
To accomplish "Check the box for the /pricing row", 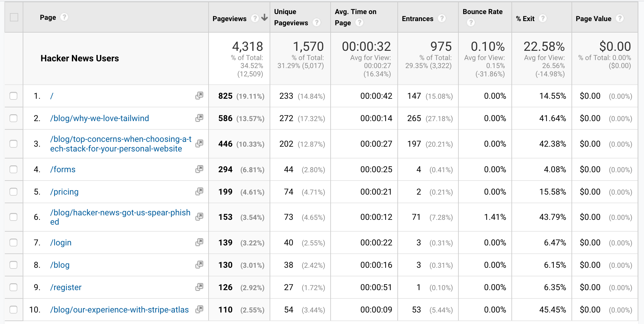I will click(x=13, y=192).
